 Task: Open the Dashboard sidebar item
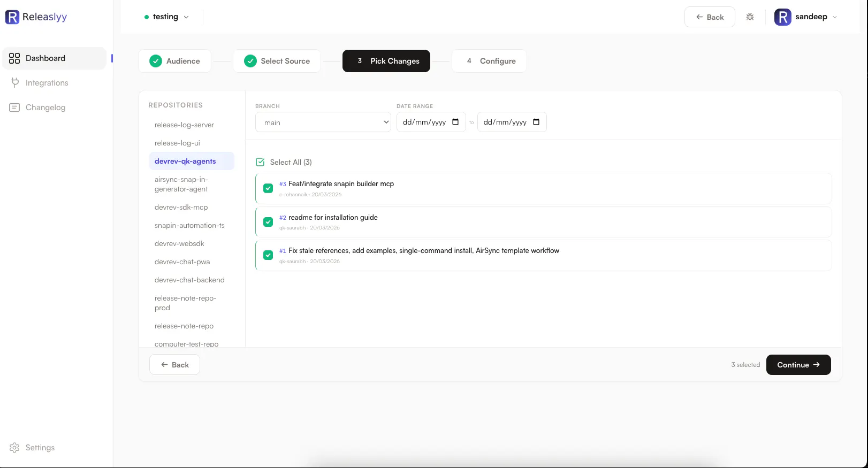tap(55, 58)
